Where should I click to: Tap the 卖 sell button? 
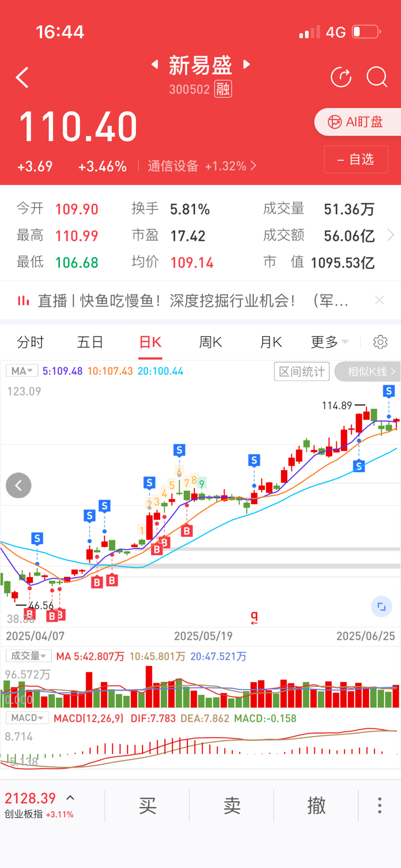pyautogui.click(x=232, y=805)
